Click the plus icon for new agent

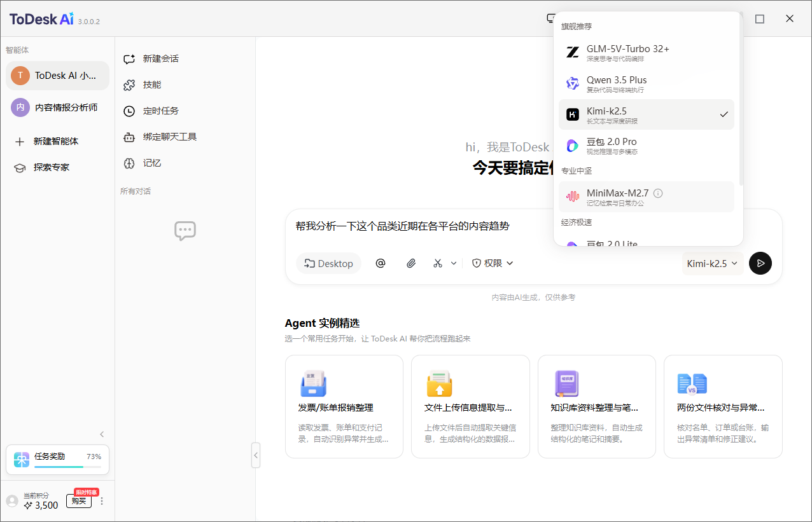click(x=20, y=141)
